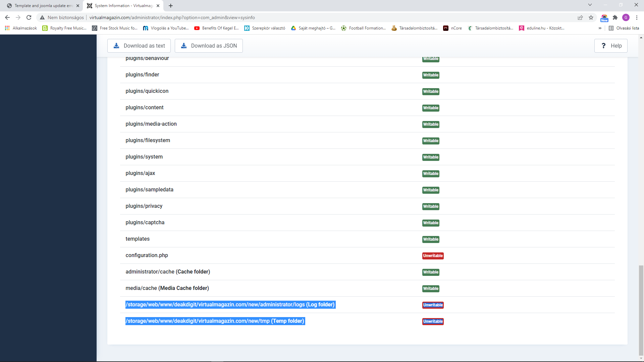Click the profile avatar icon
Viewport: 644px width, 362px height.
point(626,17)
